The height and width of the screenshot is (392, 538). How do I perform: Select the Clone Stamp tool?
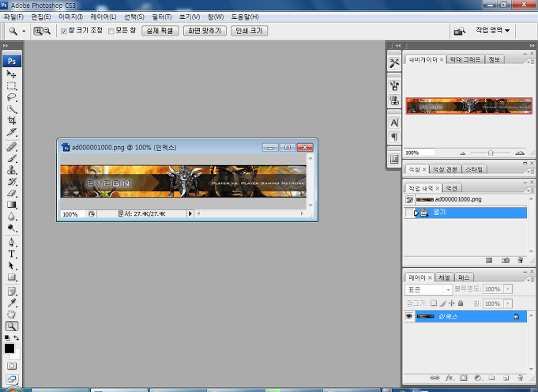[x=11, y=170]
